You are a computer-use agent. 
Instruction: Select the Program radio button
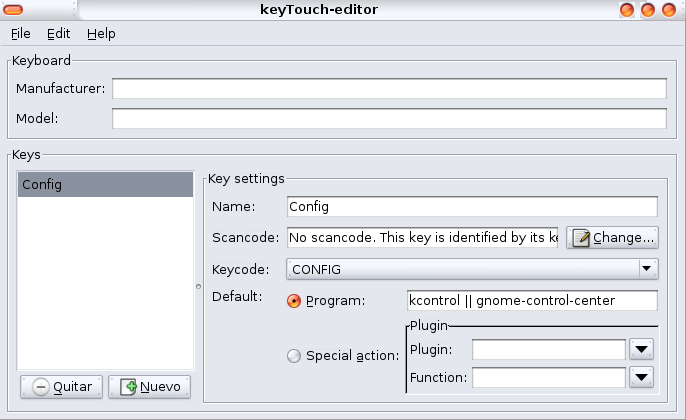[294, 301]
